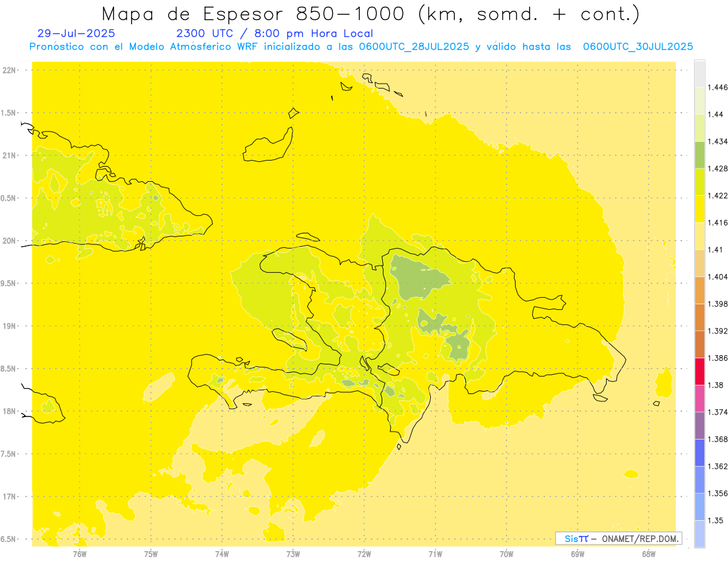This screenshot has height=562, width=728.
Task: Click the 19N latitude label
Action: pyautogui.click(x=10, y=326)
